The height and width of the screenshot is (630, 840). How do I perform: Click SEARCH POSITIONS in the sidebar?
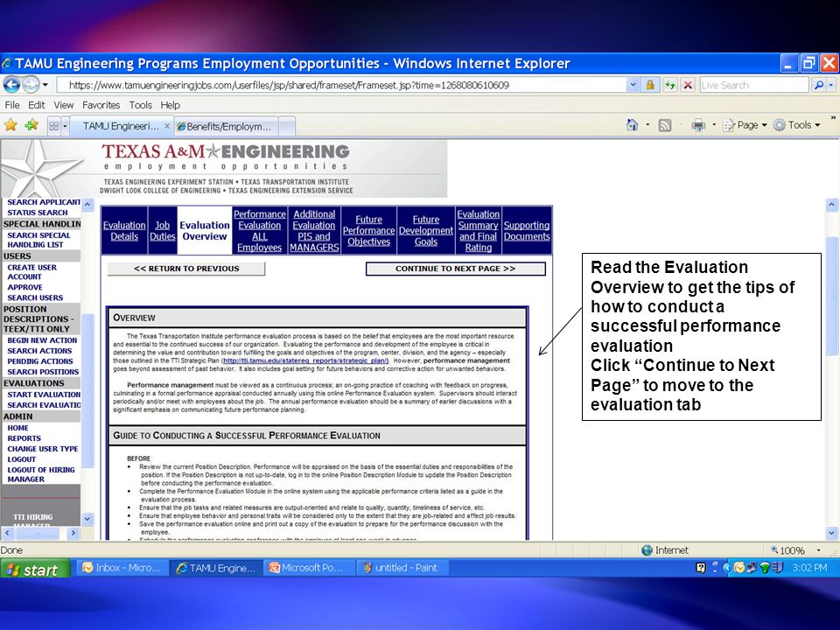point(43,372)
